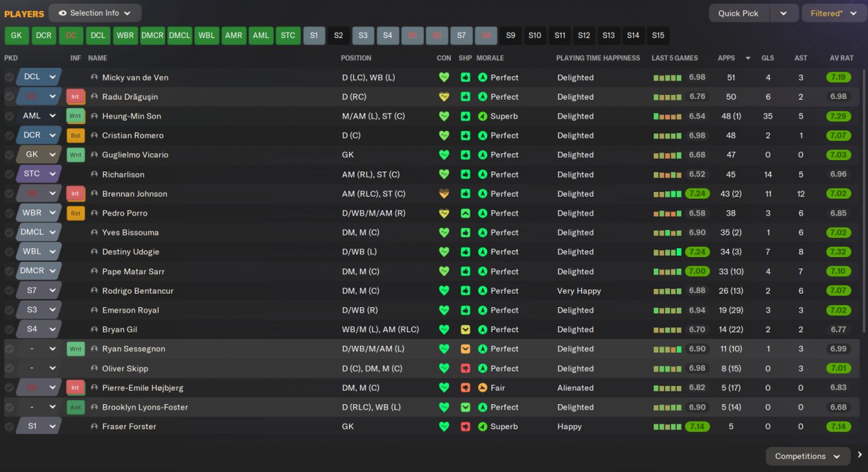
Task: Click the red sharpness icon for Fraser Forster
Action: [x=465, y=427]
